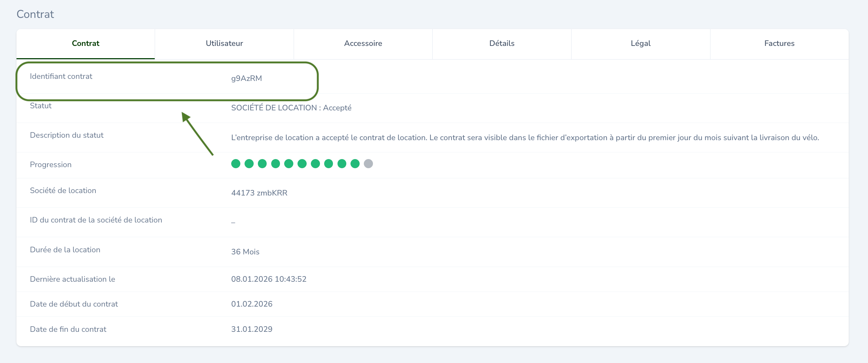Click the first green progression dot

point(236,164)
